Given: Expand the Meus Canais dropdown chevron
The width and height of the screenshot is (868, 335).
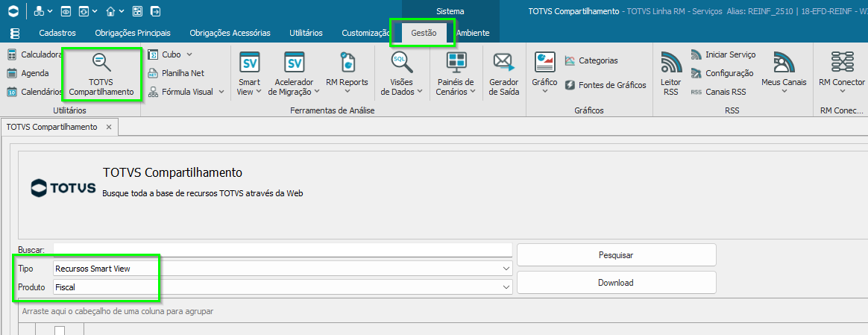Looking at the screenshot, I should pyautogui.click(x=784, y=91).
